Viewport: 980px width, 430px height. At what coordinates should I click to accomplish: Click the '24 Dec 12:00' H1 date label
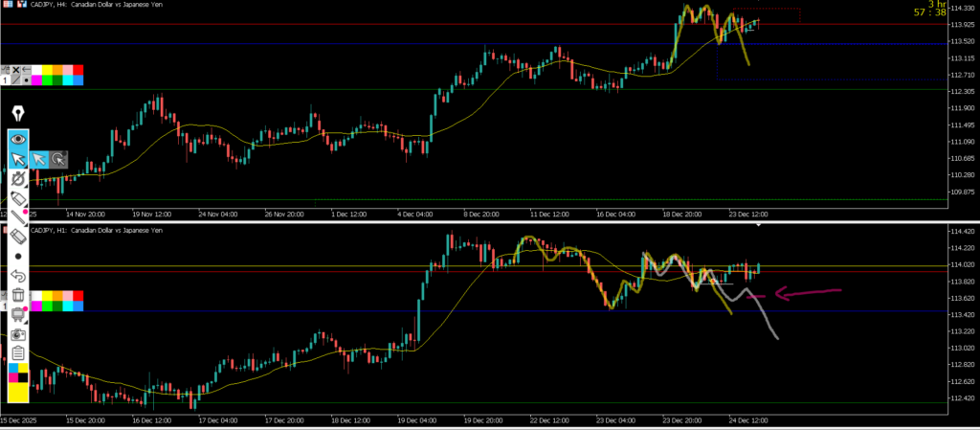(747, 420)
